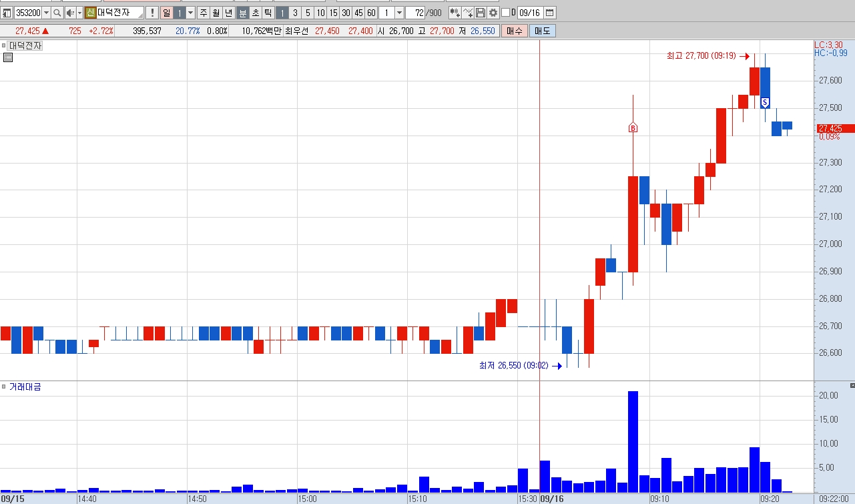Click the 매도 sell button
This screenshot has height=504, width=855.
[x=542, y=31]
